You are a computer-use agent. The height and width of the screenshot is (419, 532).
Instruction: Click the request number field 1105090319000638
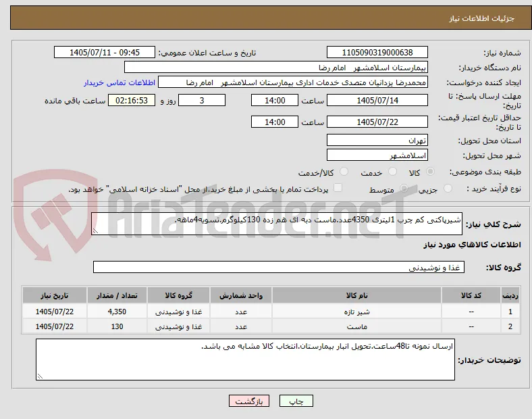tap(377, 53)
